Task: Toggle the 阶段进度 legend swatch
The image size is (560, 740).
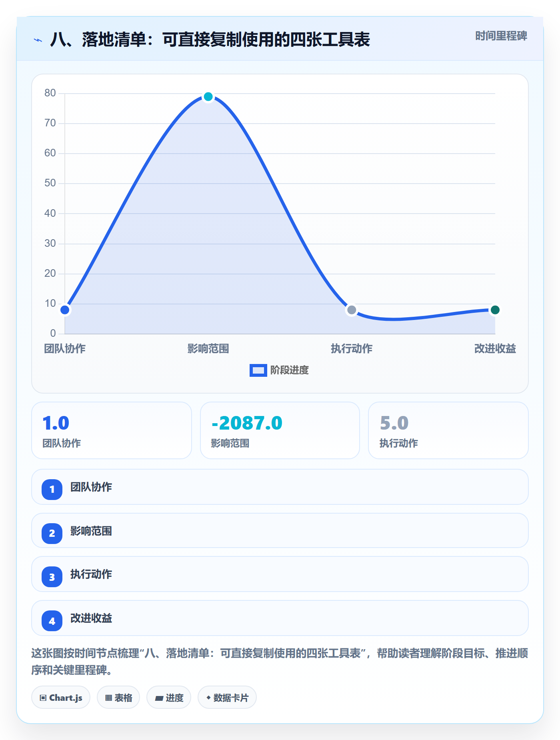Action: pyautogui.click(x=258, y=370)
